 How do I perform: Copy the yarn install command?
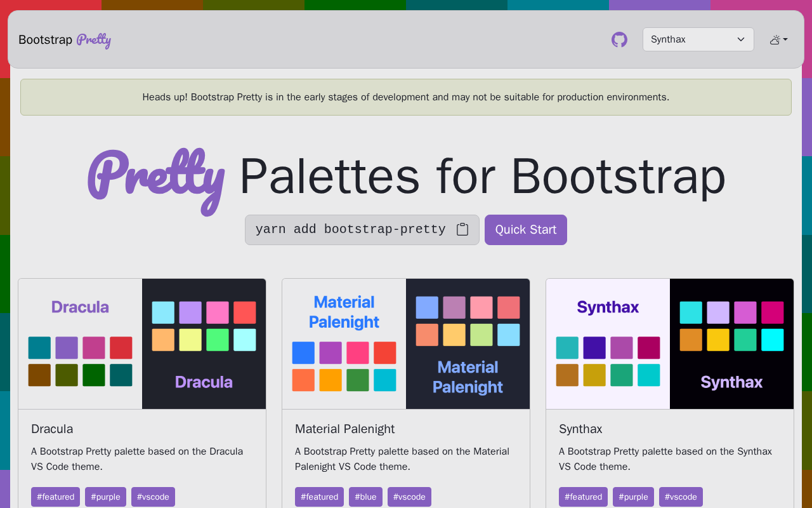click(x=462, y=229)
